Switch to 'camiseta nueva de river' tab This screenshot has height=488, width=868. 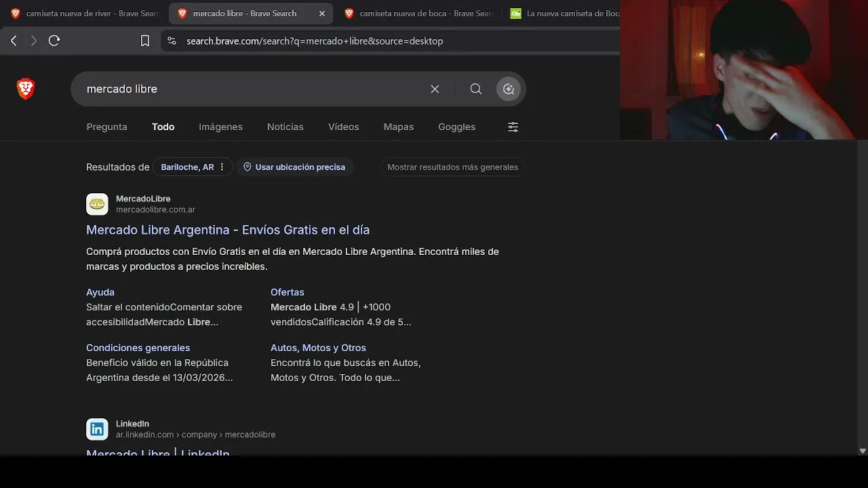pyautogui.click(x=84, y=14)
